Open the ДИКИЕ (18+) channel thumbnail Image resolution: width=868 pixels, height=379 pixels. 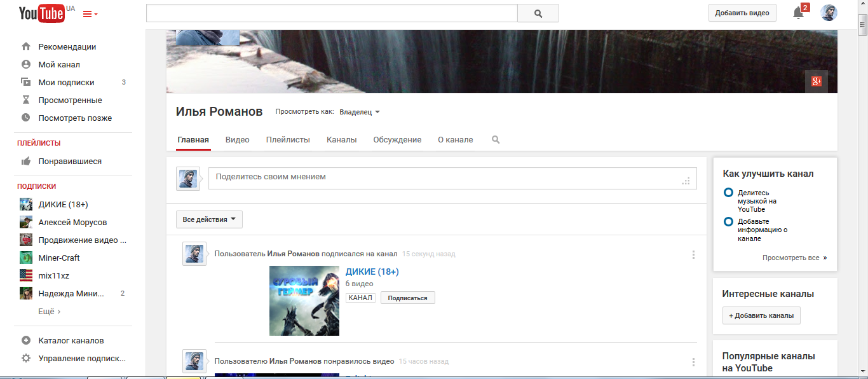coord(304,301)
